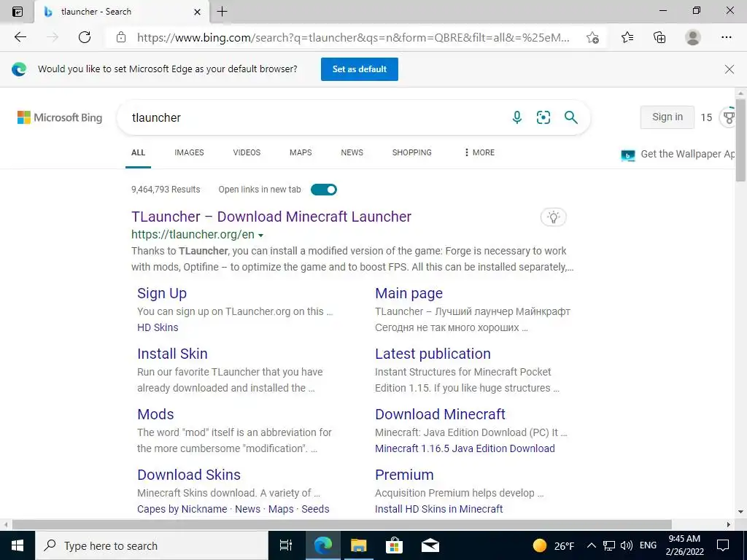Image resolution: width=747 pixels, height=560 pixels.
Task: Switch to the MAPS tab
Action: tap(301, 152)
